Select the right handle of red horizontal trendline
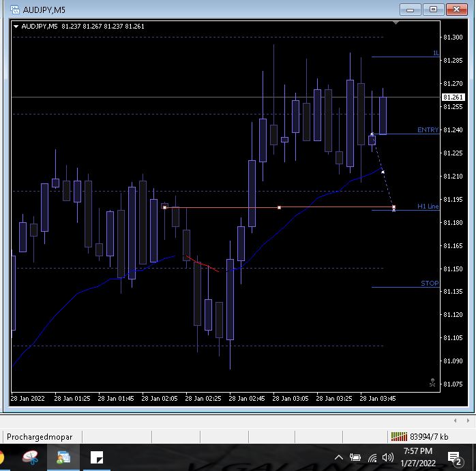 pos(393,207)
